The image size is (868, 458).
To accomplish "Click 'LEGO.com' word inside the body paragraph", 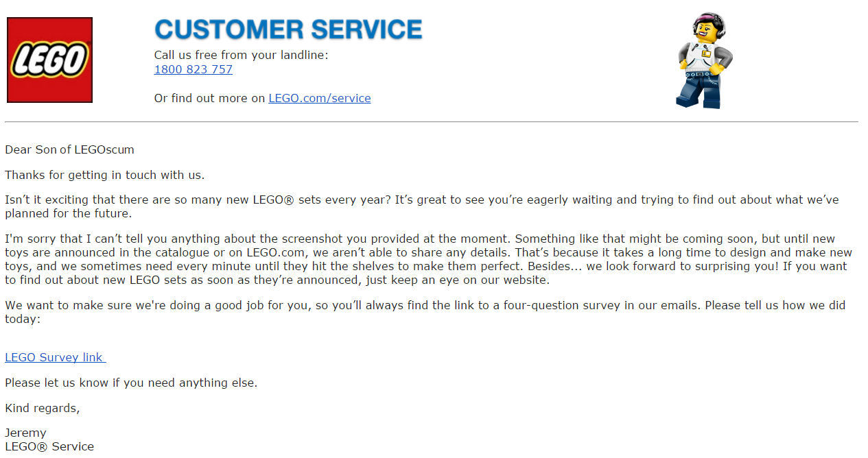I will 274,252.
